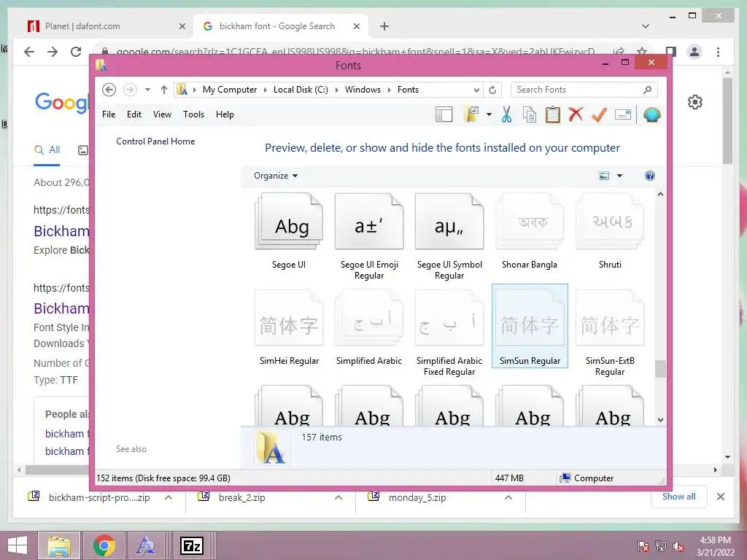Close the Chrome downloads bar

point(720,497)
